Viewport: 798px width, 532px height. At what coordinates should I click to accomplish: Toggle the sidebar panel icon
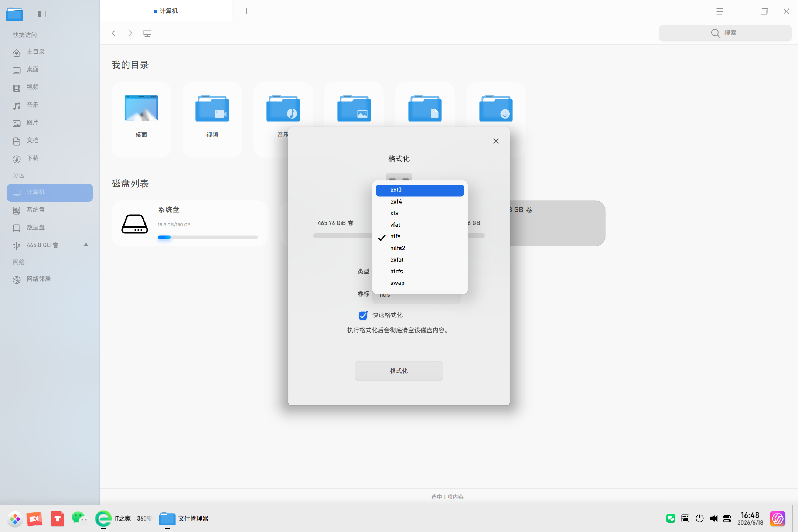point(42,14)
